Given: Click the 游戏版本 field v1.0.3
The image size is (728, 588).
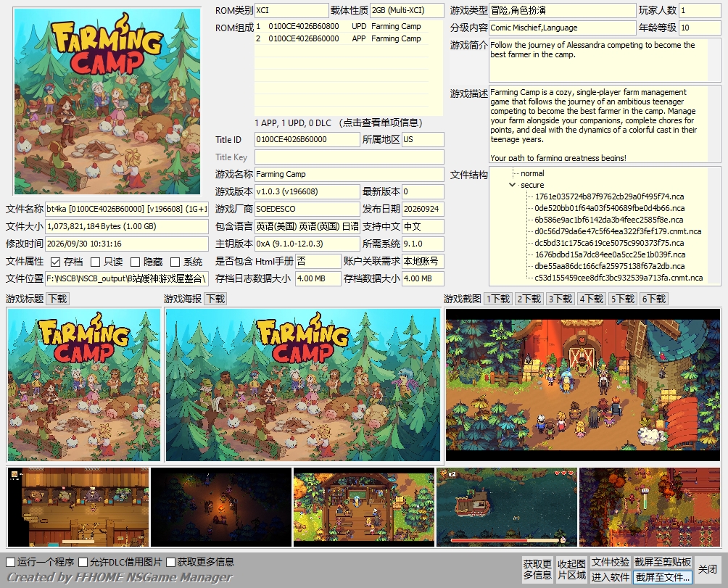Looking at the screenshot, I should click(x=307, y=191).
